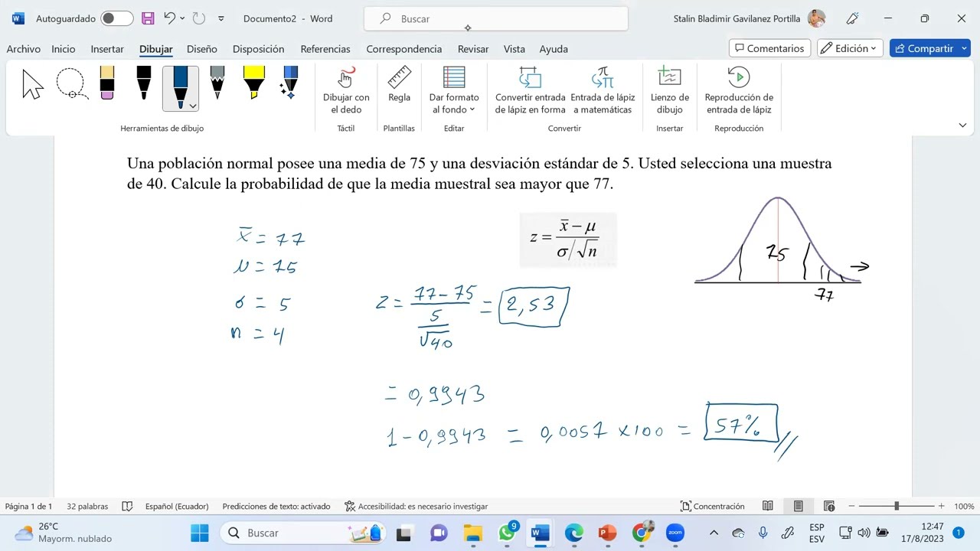Choose the Lasso selection tool
This screenshot has height=551, width=980.
coord(71,84)
